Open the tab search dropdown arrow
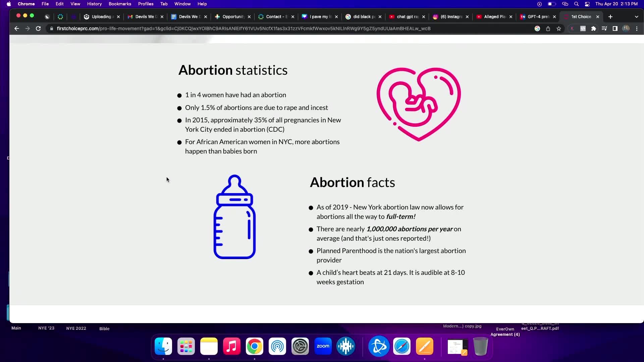Screen dimensions: 644x362 coord(637,16)
